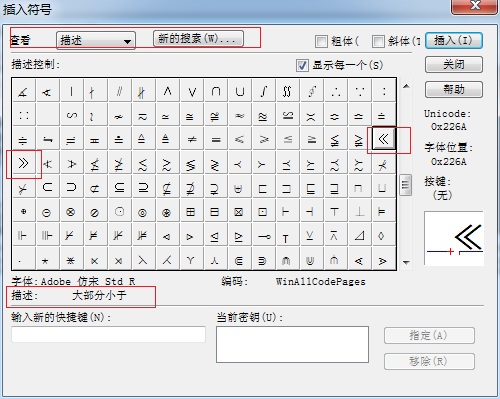Select the superset (⊃) symbol
500x399 pixels.
click(x=71, y=187)
